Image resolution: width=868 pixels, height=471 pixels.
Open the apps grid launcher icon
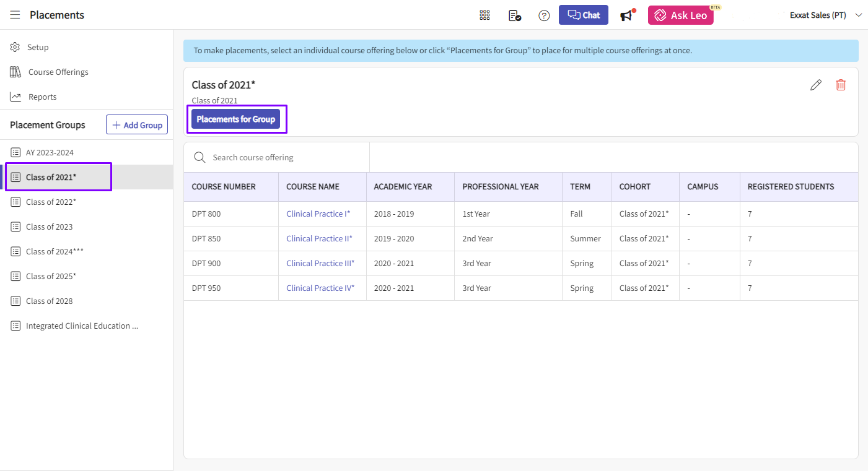click(x=484, y=15)
